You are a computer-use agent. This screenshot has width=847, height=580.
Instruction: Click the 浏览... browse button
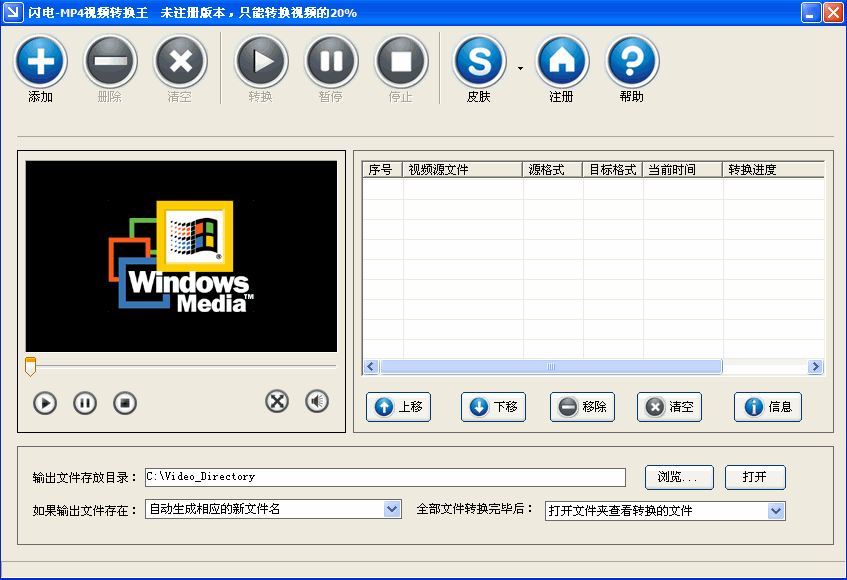679,477
